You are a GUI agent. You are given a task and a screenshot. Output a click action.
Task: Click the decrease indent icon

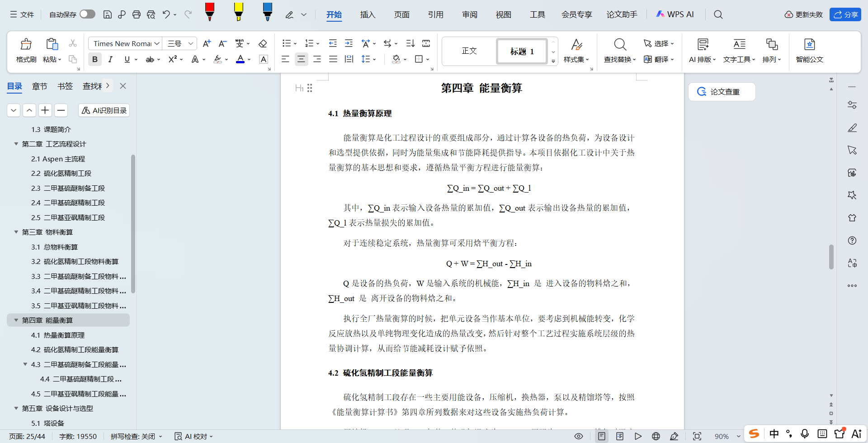pyautogui.click(x=333, y=43)
